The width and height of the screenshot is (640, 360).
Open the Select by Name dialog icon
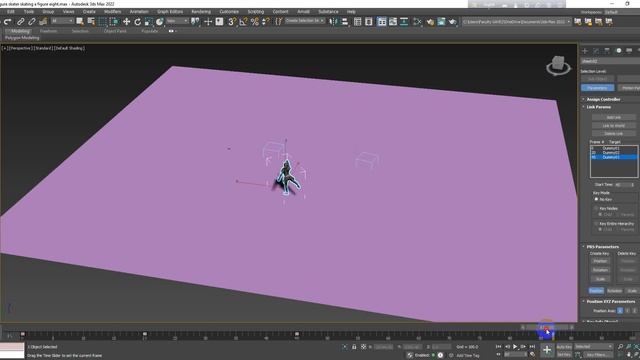91,22
